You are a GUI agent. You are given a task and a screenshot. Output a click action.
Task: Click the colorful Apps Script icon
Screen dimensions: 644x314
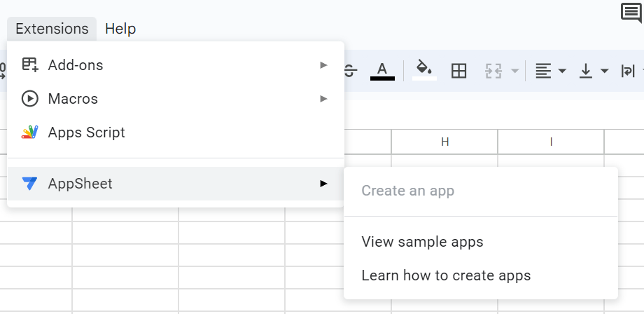tap(29, 132)
